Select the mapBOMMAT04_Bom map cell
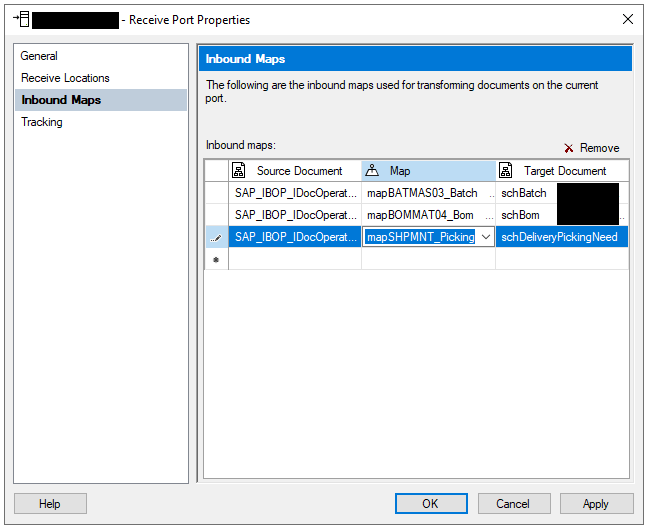This screenshot has width=649, height=529. [428, 215]
